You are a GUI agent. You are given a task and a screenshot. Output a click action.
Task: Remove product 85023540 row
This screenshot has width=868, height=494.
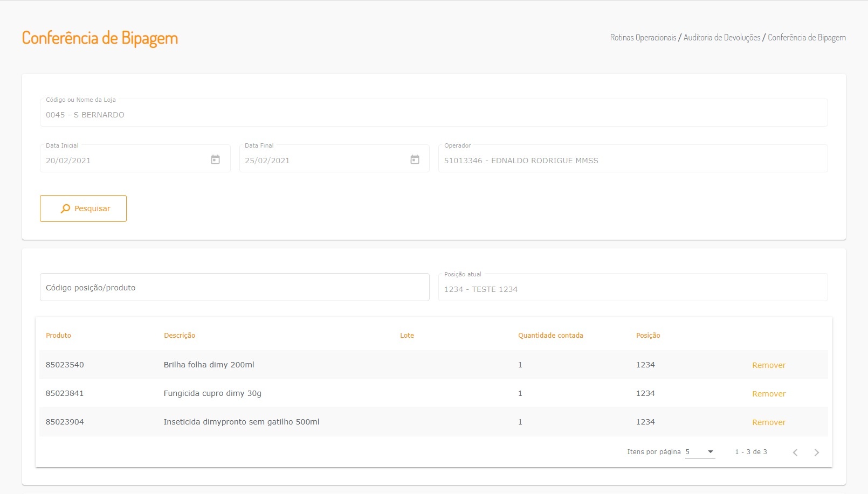click(769, 365)
